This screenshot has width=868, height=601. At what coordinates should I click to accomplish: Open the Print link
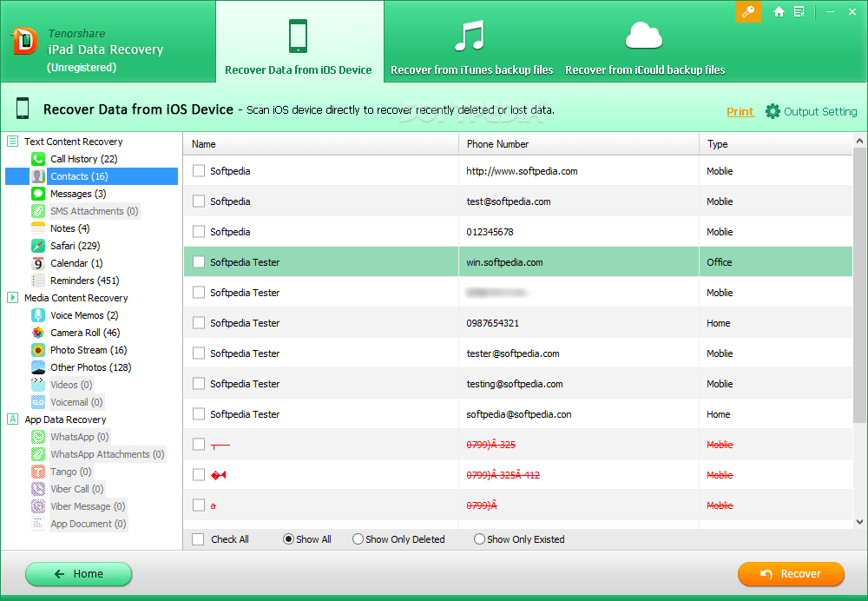click(x=740, y=111)
